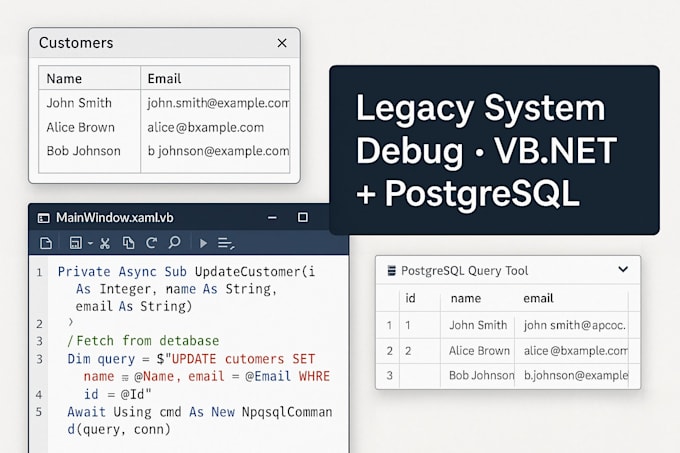Click the name column header in Query Tool
This screenshot has width=680, height=453.
[x=466, y=298]
